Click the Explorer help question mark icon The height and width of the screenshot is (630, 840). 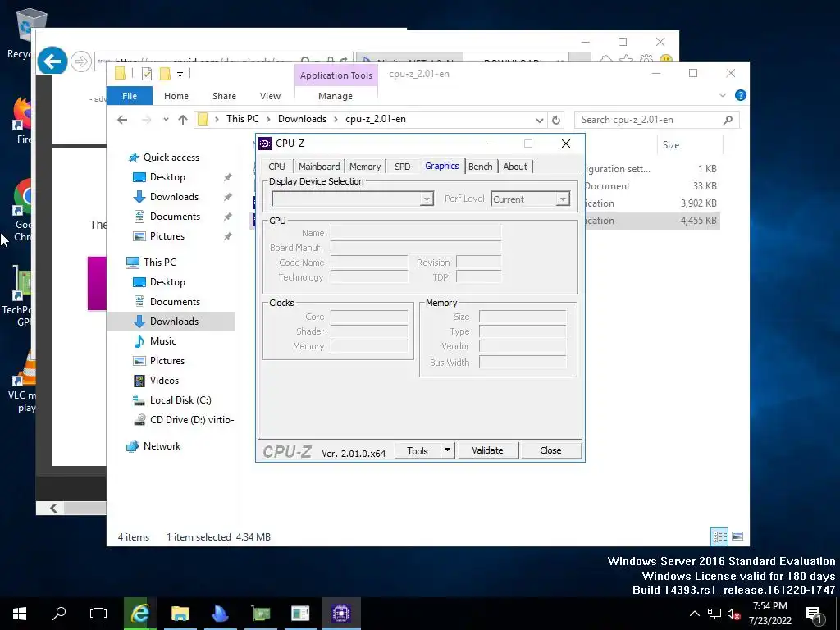pos(741,95)
